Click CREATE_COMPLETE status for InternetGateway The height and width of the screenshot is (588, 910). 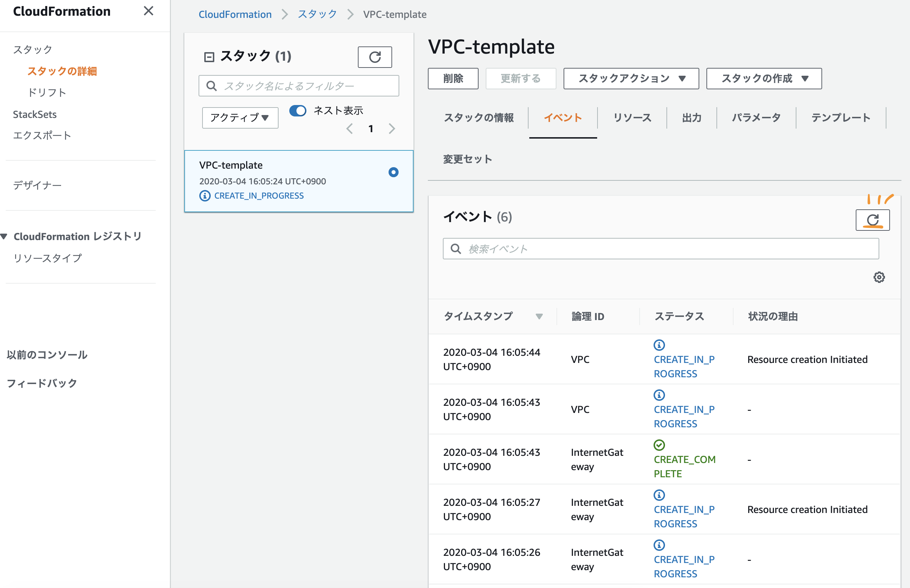684,467
